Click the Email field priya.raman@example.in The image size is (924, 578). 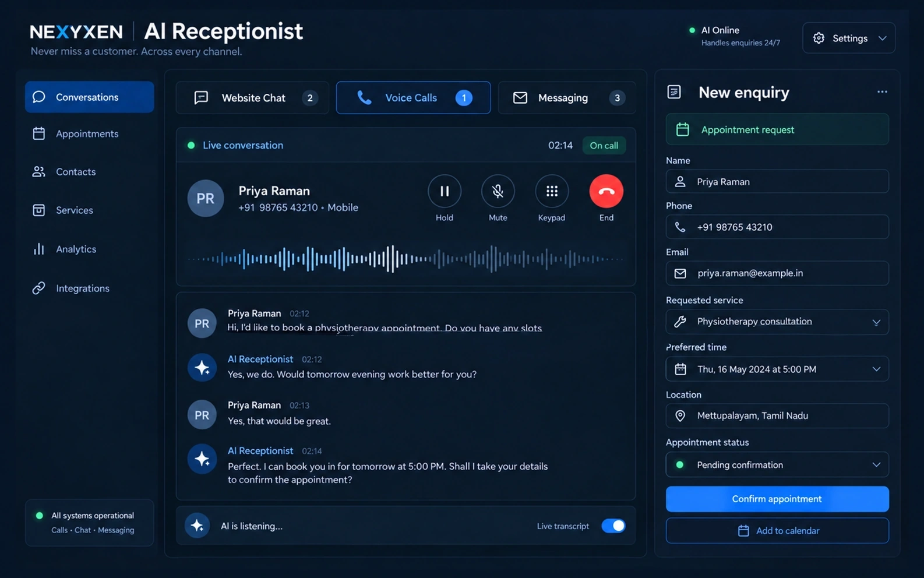[777, 273]
